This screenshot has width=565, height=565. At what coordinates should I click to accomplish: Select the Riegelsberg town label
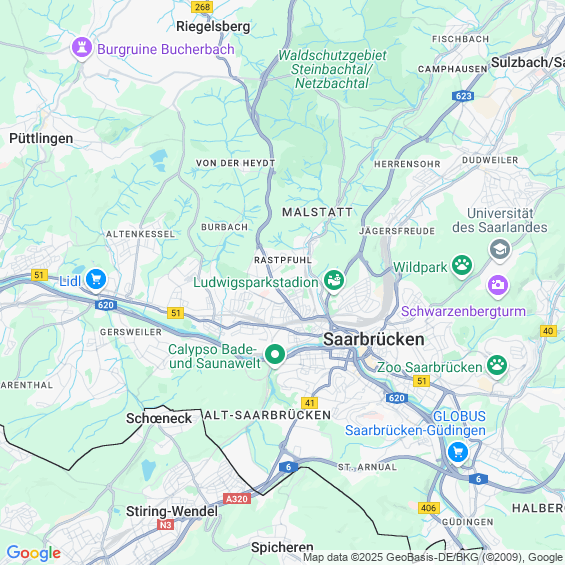tap(213, 27)
